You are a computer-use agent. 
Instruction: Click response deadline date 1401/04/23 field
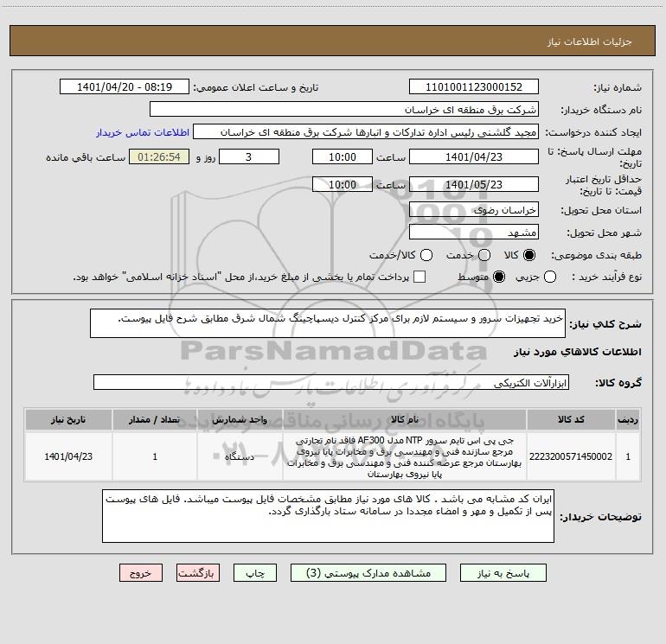click(474, 156)
